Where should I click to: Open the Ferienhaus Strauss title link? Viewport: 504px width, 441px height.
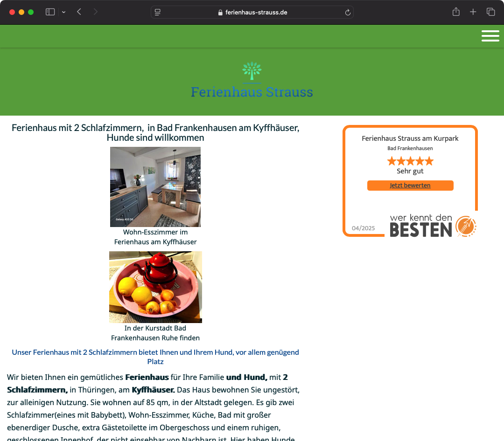pos(252,92)
